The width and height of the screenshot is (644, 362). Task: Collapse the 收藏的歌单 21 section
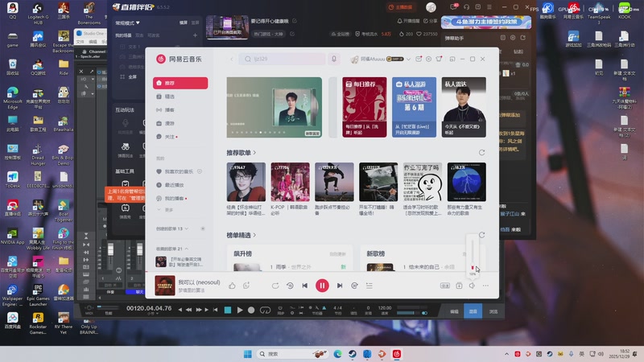[x=172, y=249]
